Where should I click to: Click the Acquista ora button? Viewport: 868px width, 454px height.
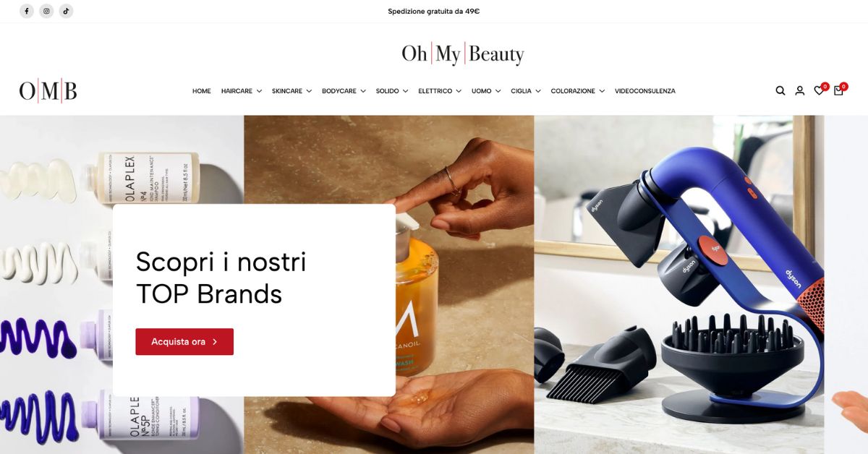184,342
